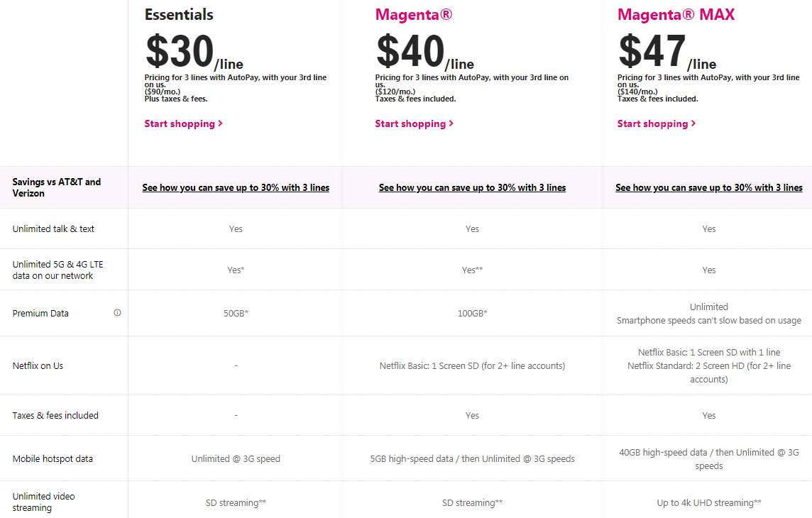The width and height of the screenshot is (812, 518).
Task: Click the Up to 4k UHD streaming cell
Action: (x=708, y=502)
